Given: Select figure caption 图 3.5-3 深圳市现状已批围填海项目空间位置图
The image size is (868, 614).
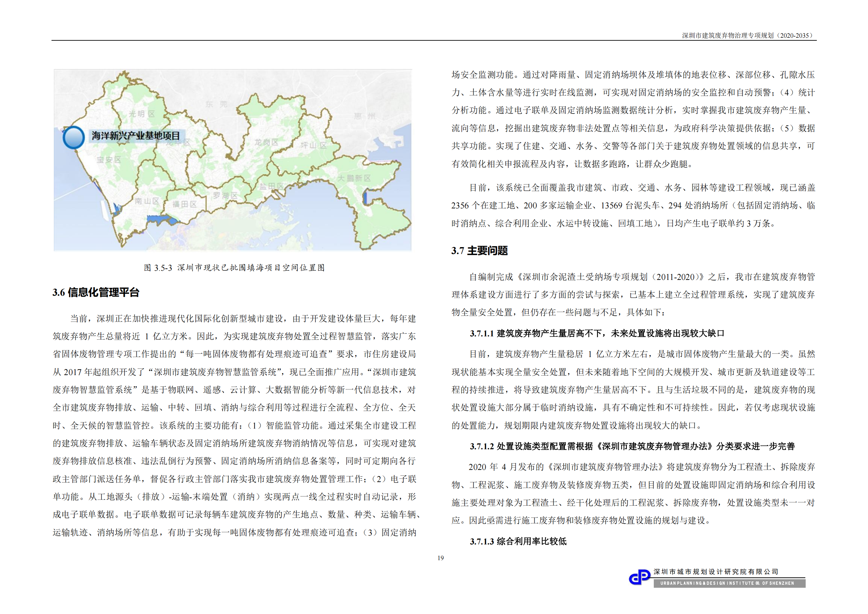Looking at the screenshot, I should point(234,268).
